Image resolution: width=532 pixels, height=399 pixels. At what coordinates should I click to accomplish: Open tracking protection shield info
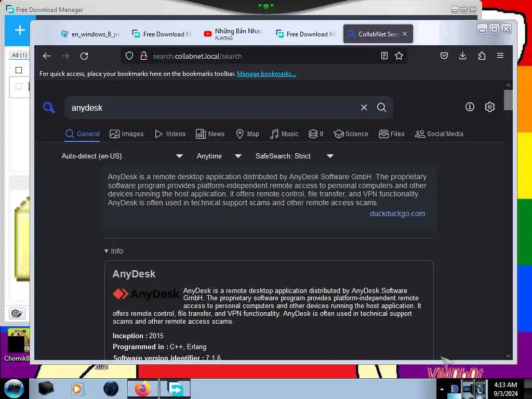click(129, 56)
